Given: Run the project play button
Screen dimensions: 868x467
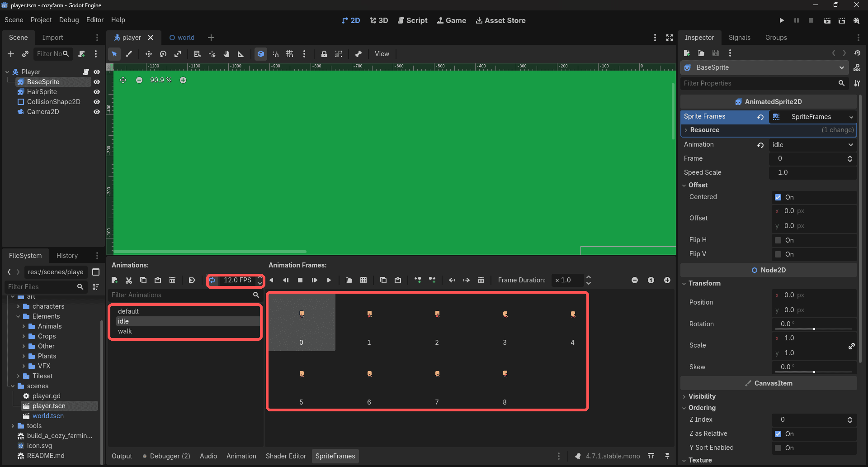Looking at the screenshot, I should pos(782,20).
